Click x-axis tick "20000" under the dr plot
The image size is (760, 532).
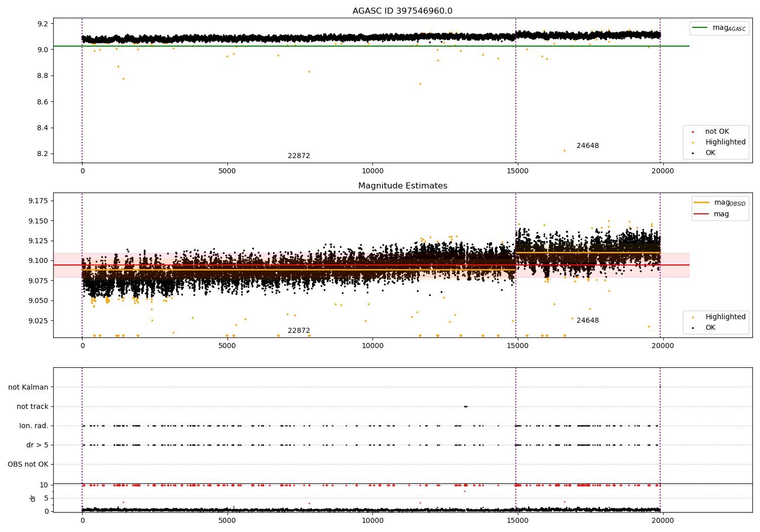662,521
